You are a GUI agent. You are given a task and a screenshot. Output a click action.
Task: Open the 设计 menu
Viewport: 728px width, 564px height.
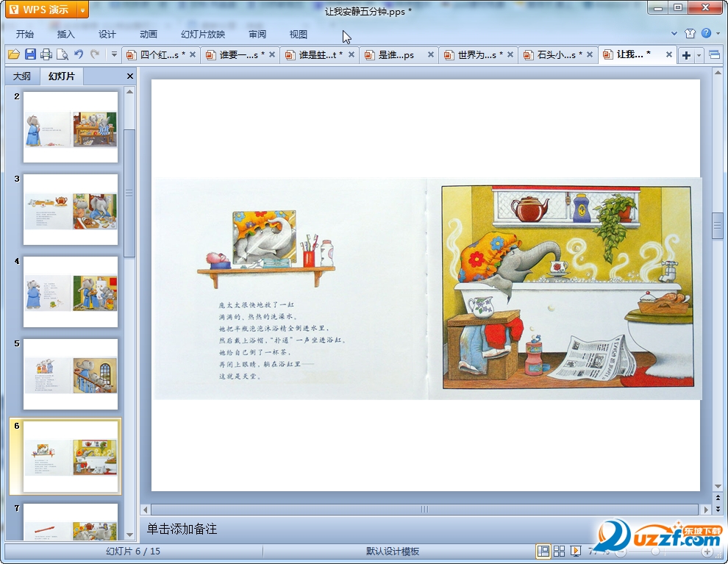tap(107, 35)
